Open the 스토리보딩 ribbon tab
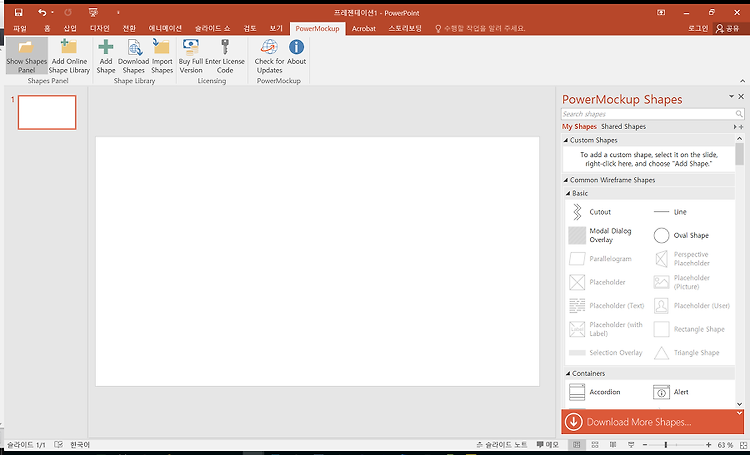 (x=405, y=29)
